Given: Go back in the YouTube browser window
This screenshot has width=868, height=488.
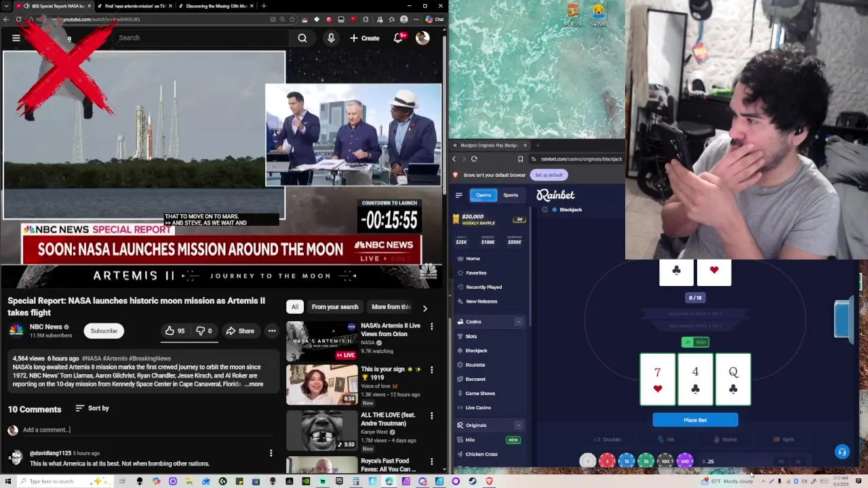Looking at the screenshot, I should [6, 19].
